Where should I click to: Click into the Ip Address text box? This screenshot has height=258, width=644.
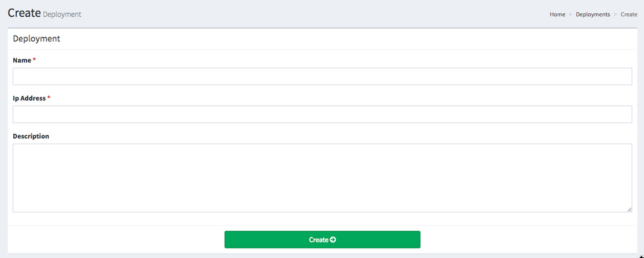point(322,114)
